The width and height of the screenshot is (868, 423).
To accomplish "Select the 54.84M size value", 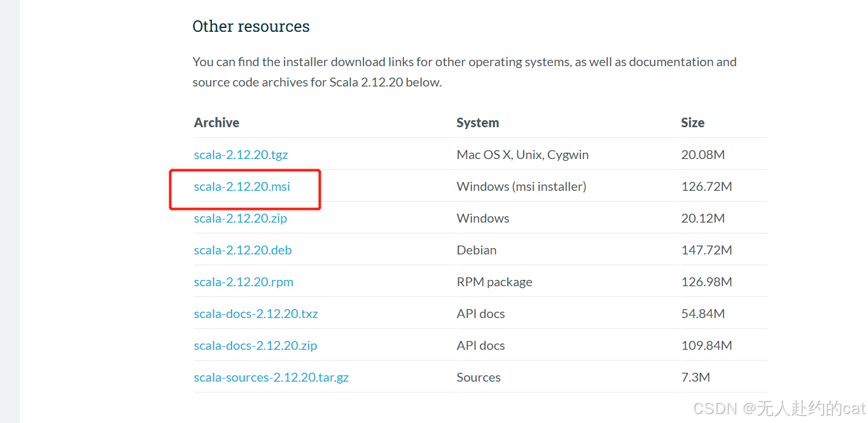I will pos(703,314).
